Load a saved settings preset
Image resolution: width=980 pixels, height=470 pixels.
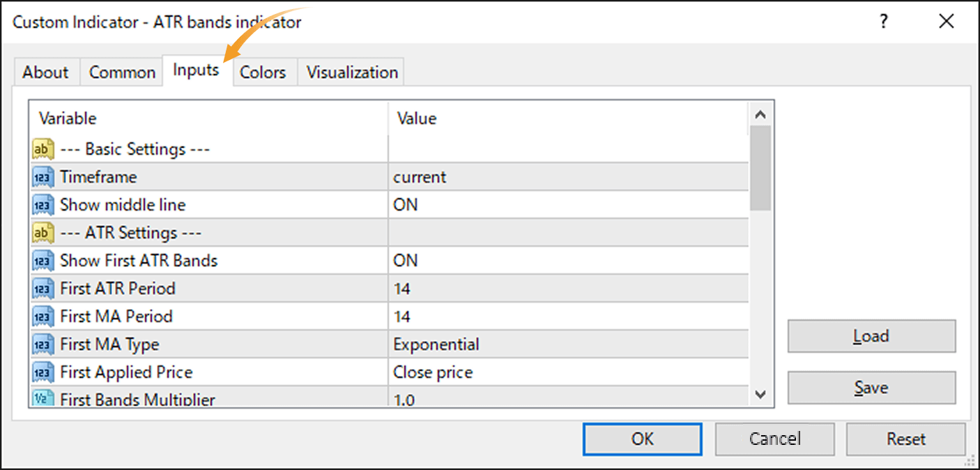click(871, 335)
